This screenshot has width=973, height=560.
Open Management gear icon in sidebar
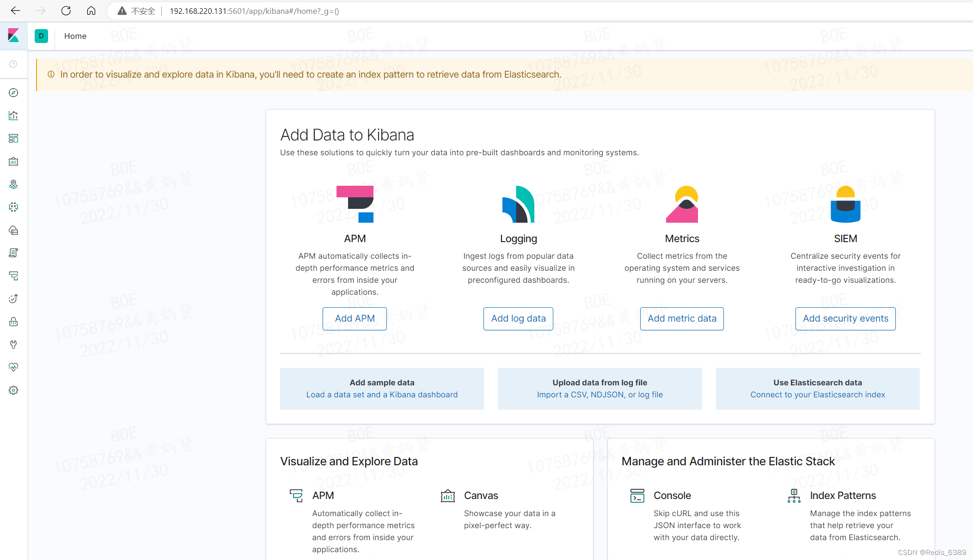tap(13, 390)
